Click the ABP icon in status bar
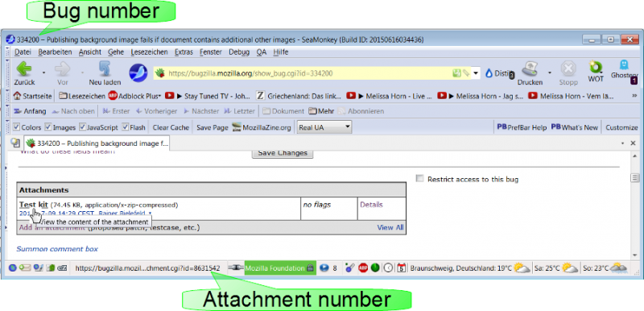The height and width of the screenshot is (311, 644). click(x=363, y=267)
